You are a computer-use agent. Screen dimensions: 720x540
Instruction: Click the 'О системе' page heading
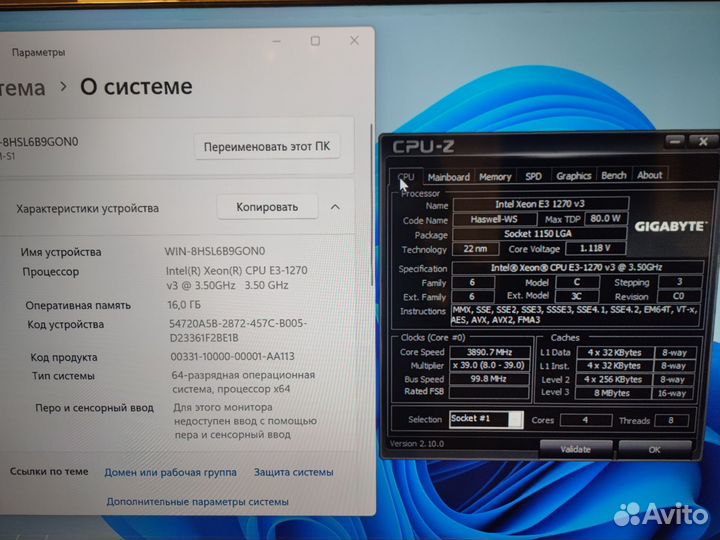tap(136, 86)
